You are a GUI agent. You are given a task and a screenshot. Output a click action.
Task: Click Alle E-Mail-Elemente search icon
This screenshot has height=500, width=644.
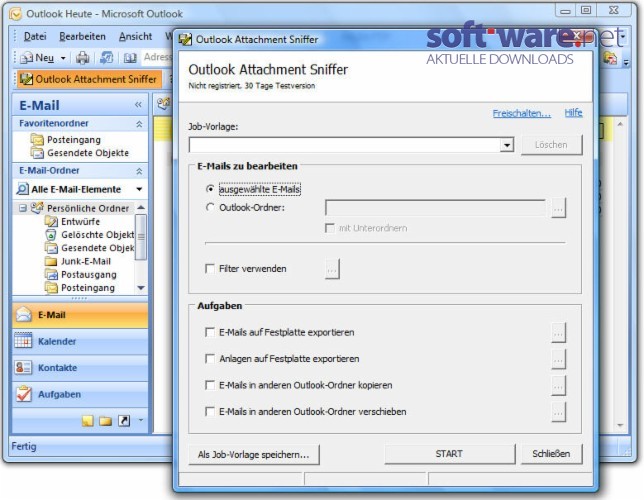click(22, 189)
